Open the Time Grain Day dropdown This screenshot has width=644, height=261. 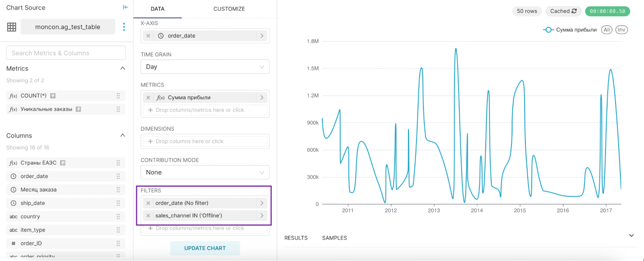tap(205, 67)
